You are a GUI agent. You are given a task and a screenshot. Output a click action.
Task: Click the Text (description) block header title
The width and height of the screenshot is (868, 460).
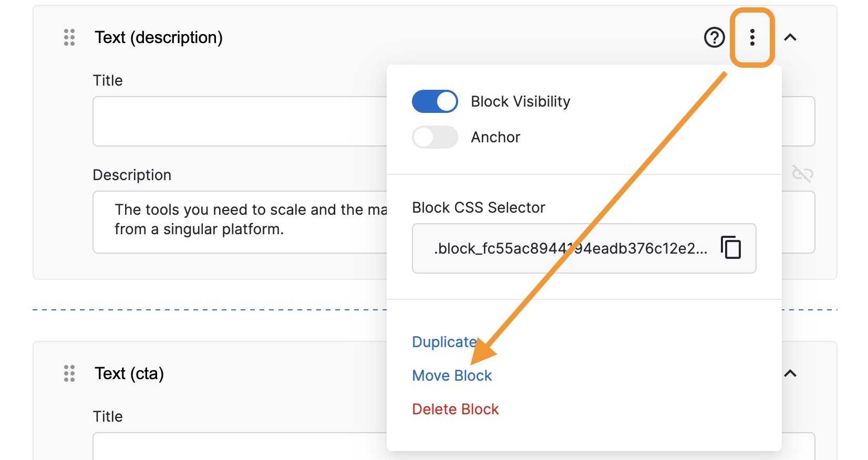click(x=159, y=38)
